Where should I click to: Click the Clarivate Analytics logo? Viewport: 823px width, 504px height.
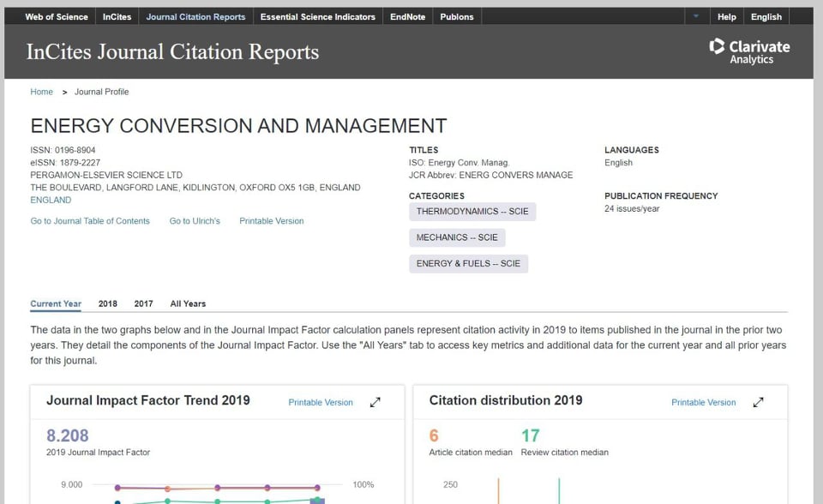click(x=749, y=51)
